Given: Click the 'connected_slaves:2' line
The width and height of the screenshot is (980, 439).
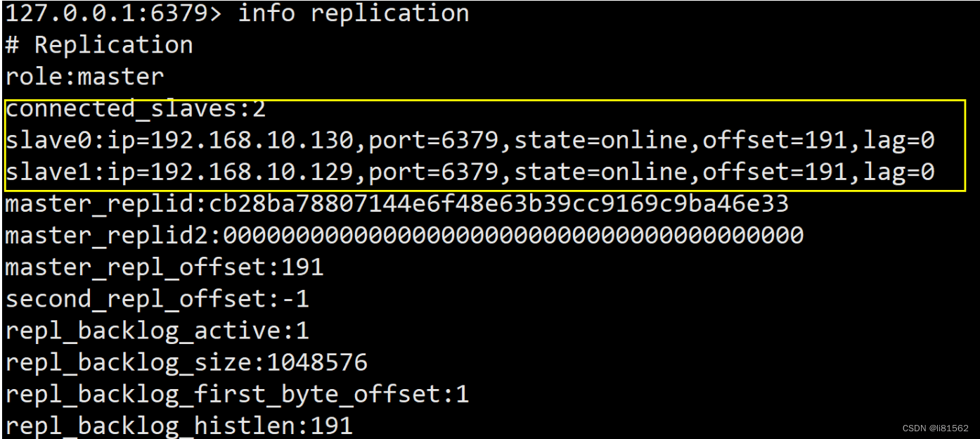Looking at the screenshot, I should point(136,109).
